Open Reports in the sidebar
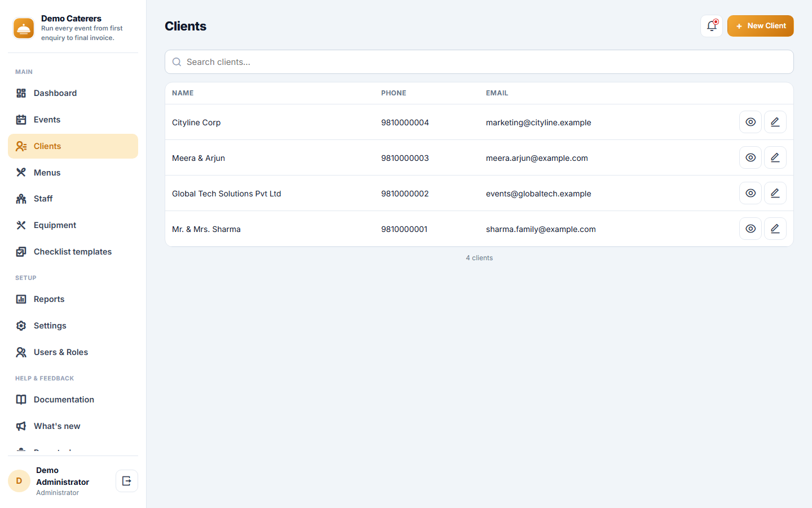The height and width of the screenshot is (508, 812). pos(73,299)
